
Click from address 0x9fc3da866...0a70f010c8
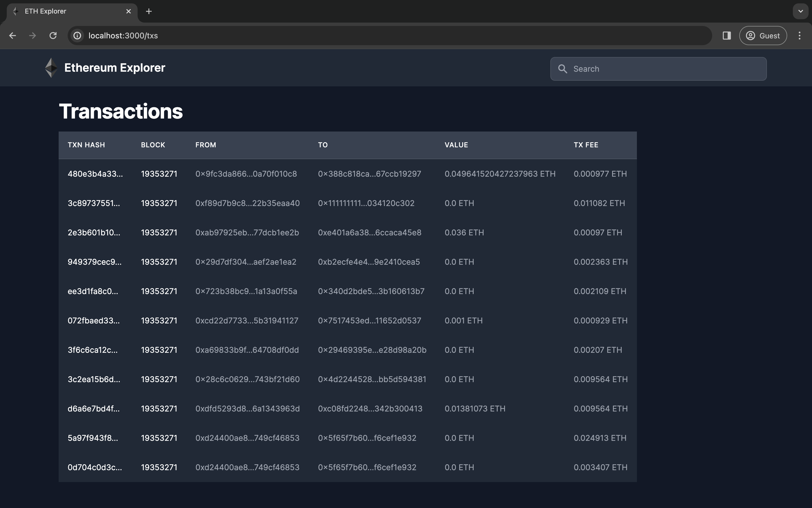coord(246,174)
